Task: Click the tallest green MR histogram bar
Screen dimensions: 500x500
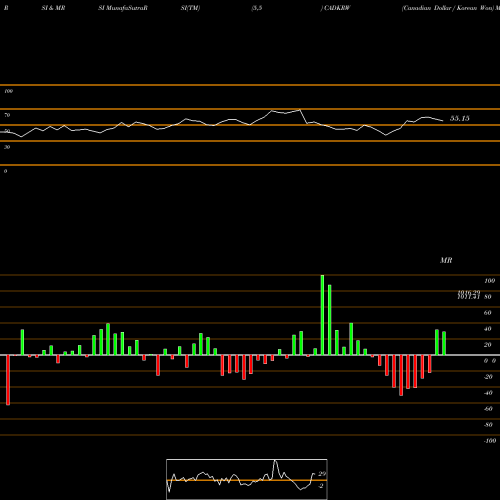Action: coord(322,315)
